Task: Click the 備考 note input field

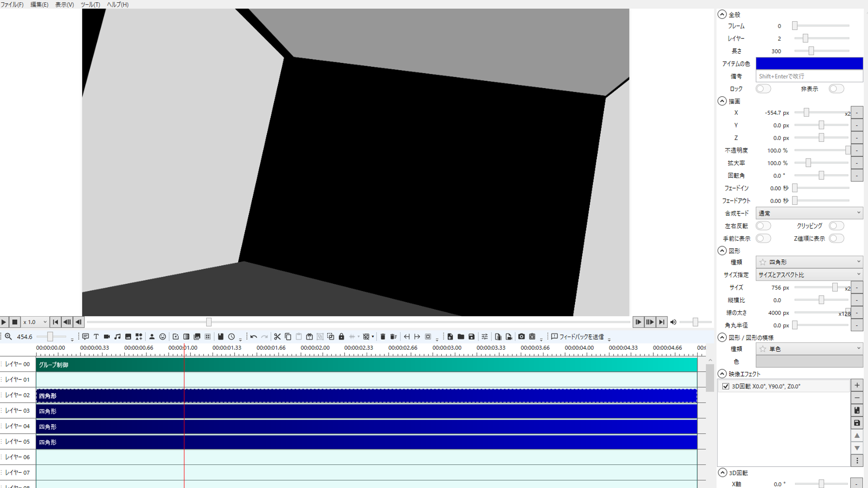Action: 809,76
